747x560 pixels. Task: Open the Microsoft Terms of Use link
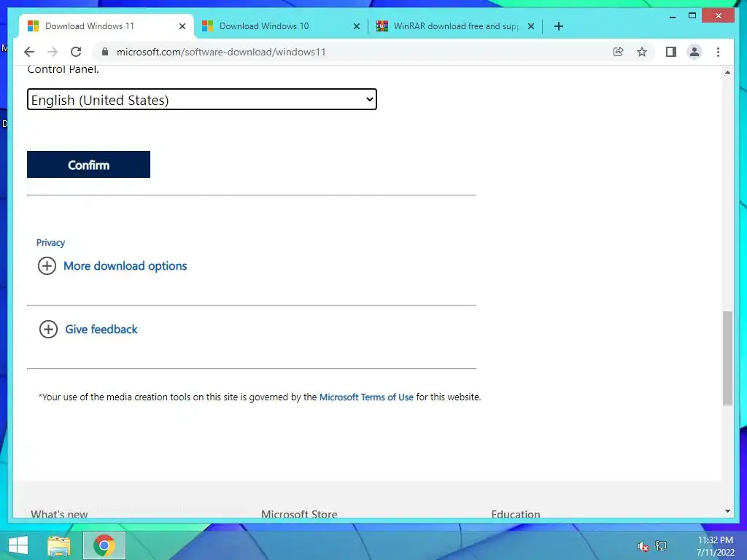tap(366, 397)
